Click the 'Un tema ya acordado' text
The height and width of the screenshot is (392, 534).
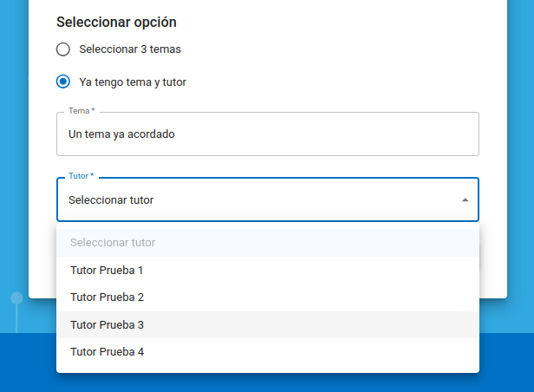(121, 134)
